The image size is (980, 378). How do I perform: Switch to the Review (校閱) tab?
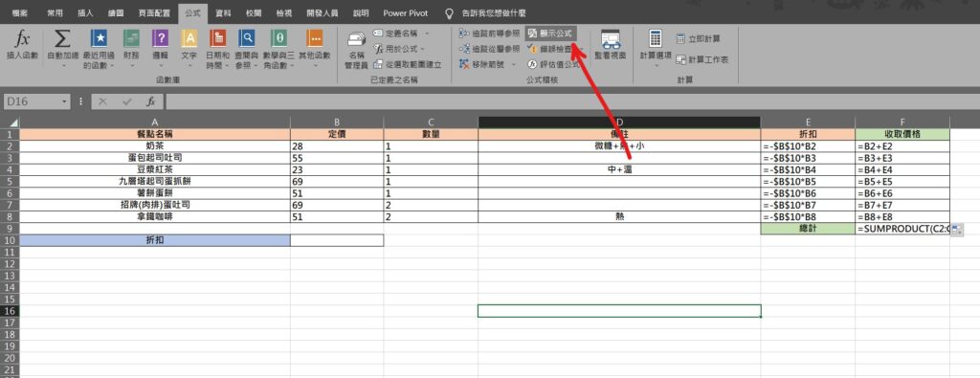point(254,12)
